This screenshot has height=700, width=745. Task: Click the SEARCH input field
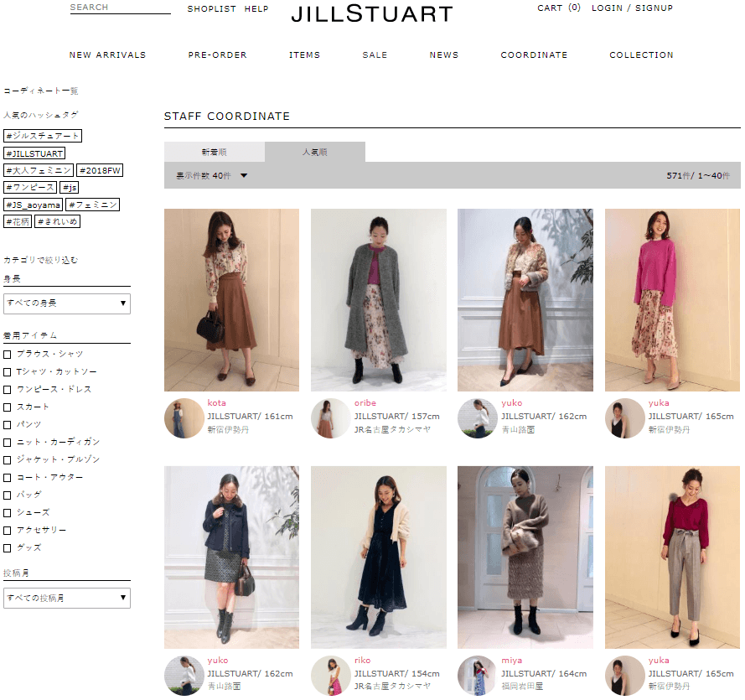pyautogui.click(x=120, y=8)
